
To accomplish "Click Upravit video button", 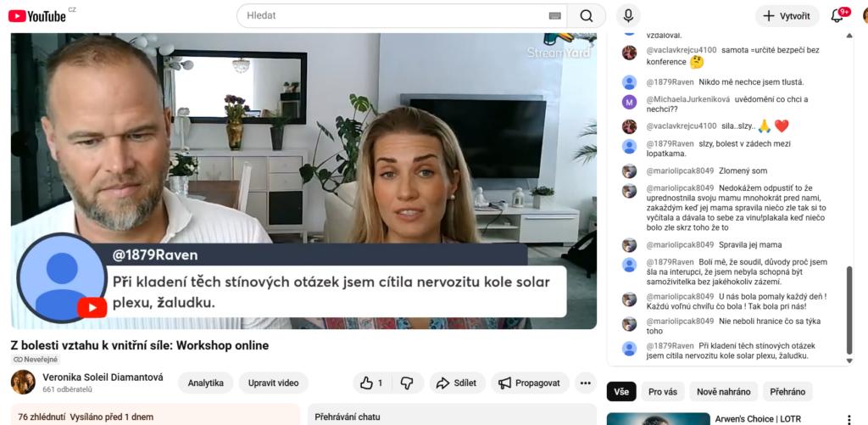I will [x=273, y=383].
